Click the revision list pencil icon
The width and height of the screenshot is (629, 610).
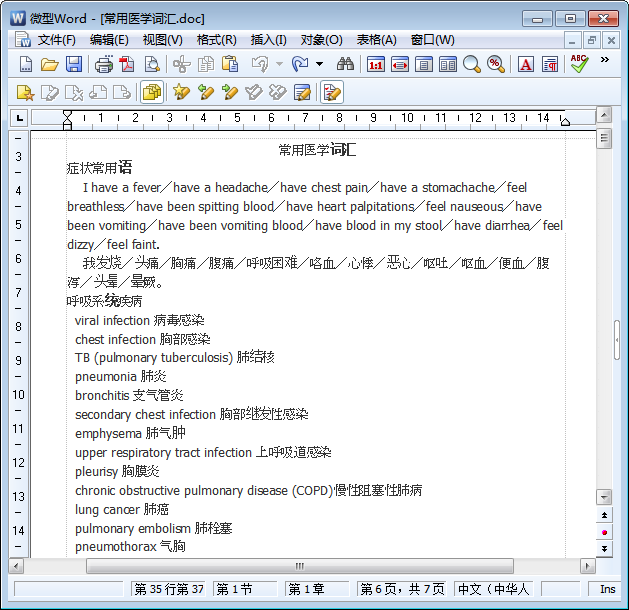coord(302,93)
